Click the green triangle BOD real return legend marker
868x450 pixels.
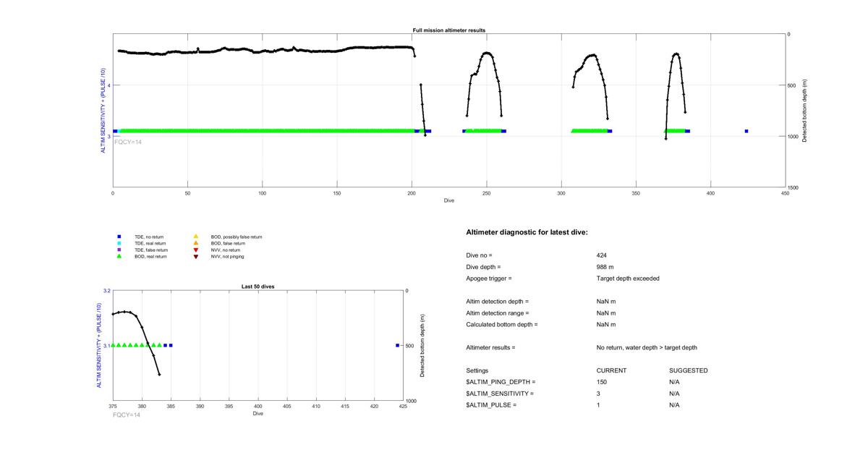coord(119,256)
